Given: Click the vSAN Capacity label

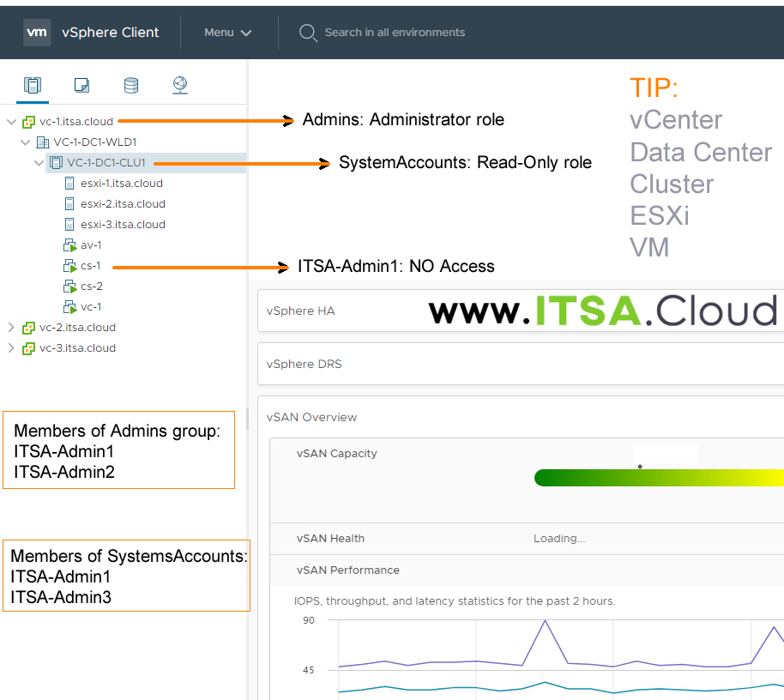Looking at the screenshot, I should pos(336,454).
